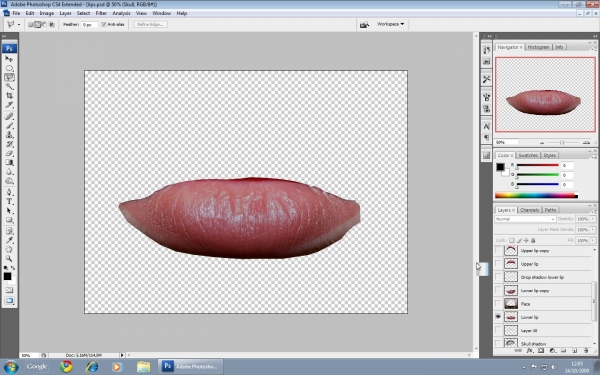The height and width of the screenshot is (375, 600).
Task: Switch to the Swatches tab
Action: 528,155
